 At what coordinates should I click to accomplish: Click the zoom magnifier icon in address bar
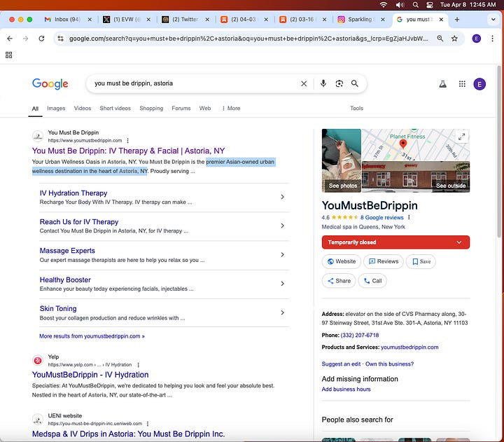point(440,39)
